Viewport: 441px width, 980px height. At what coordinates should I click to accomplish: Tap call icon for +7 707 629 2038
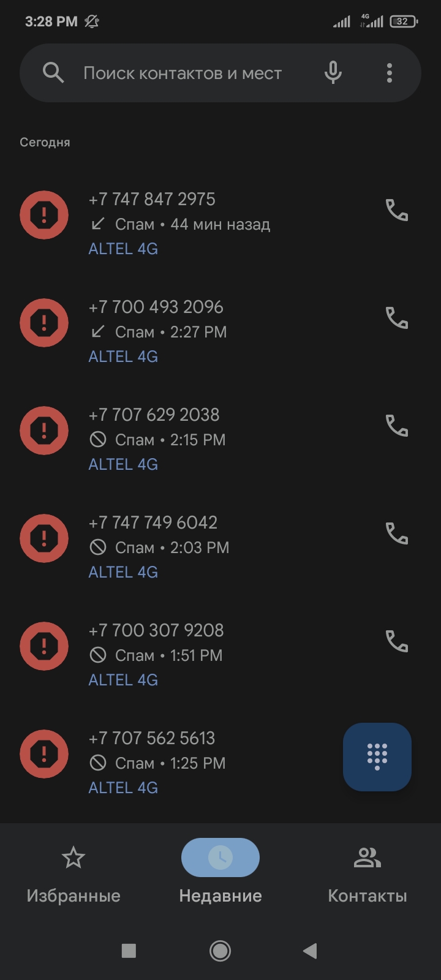tap(397, 426)
